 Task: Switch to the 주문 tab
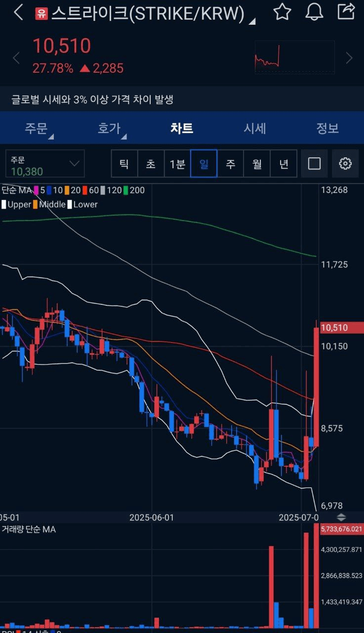pos(36,129)
